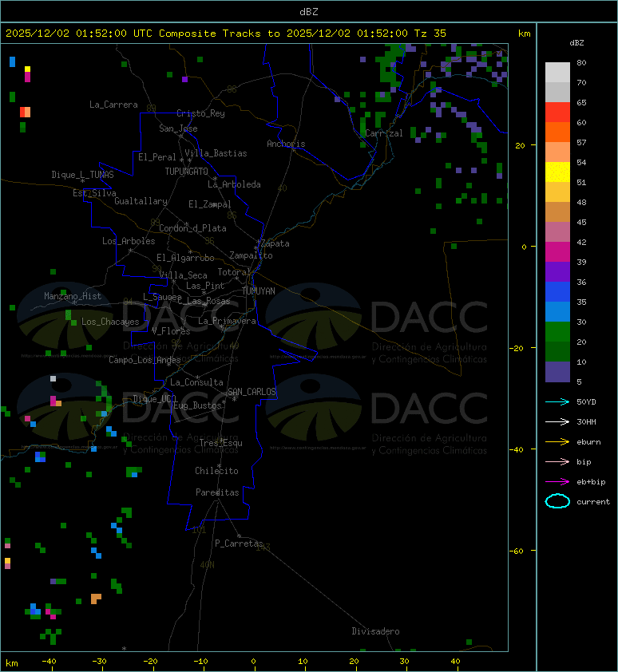Click the TUNUYAN city label

(259, 291)
